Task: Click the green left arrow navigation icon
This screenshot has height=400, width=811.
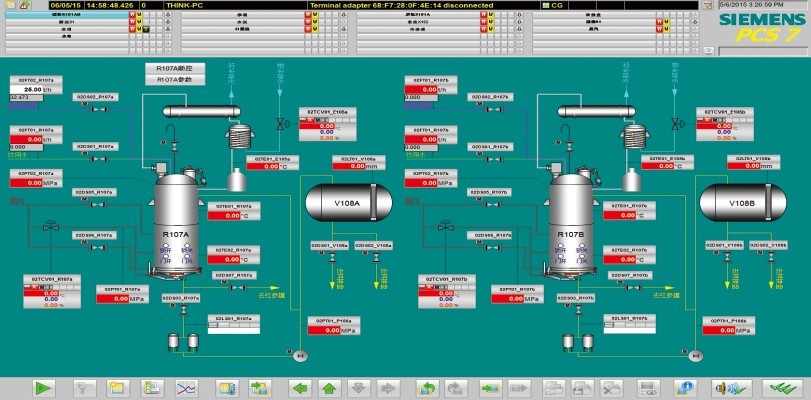Action: [299, 387]
